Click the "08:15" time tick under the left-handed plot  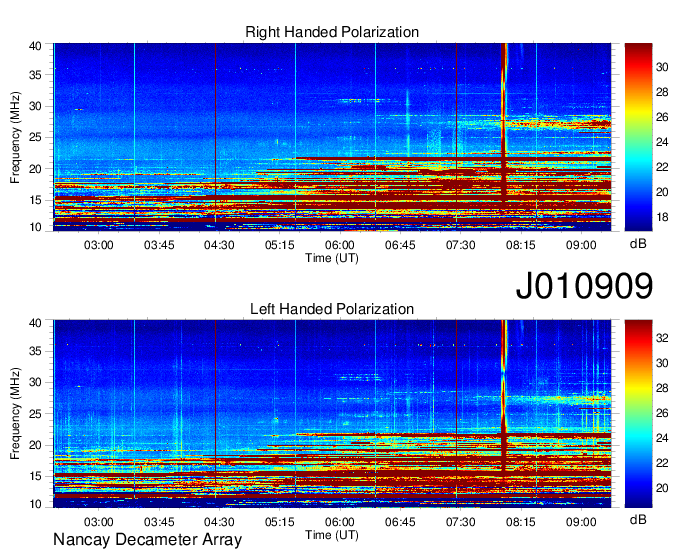[521, 522]
